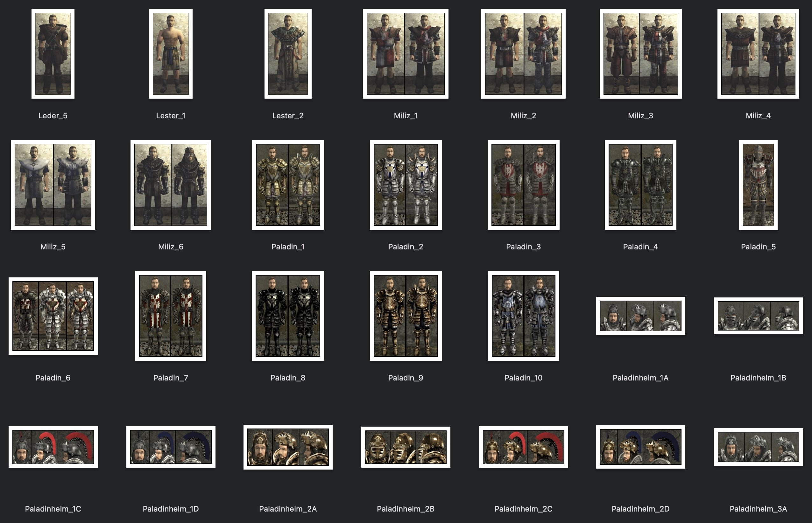Select the black Paladin_8 armor thumbnail
This screenshot has width=812, height=523.
click(x=288, y=316)
